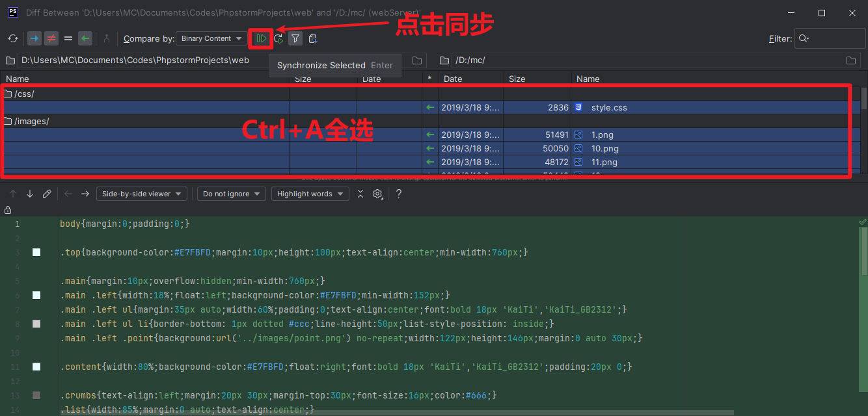Toggle the funnel filter icon

pyautogui.click(x=295, y=38)
